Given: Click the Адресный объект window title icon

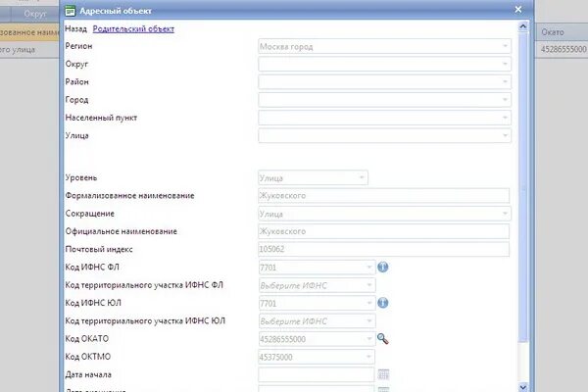Looking at the screenshot, I should [71, 11].
